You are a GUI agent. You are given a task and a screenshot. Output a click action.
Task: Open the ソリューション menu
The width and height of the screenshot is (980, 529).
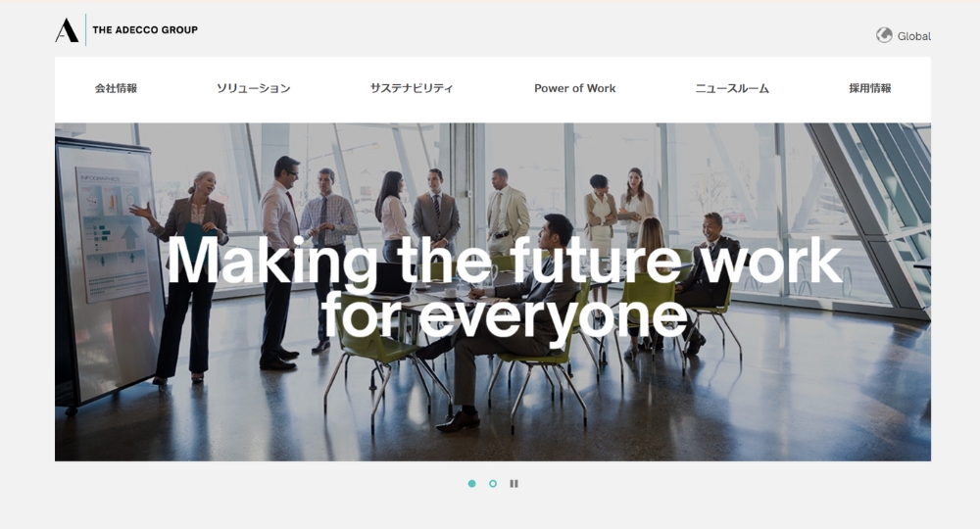click(x=254, y=89)
